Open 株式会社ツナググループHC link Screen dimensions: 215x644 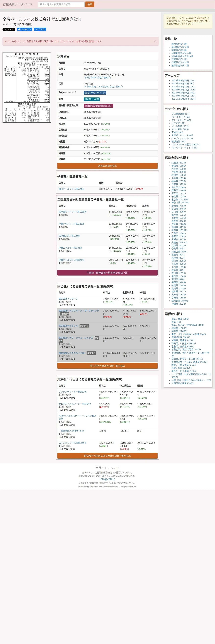pos(72,353)
